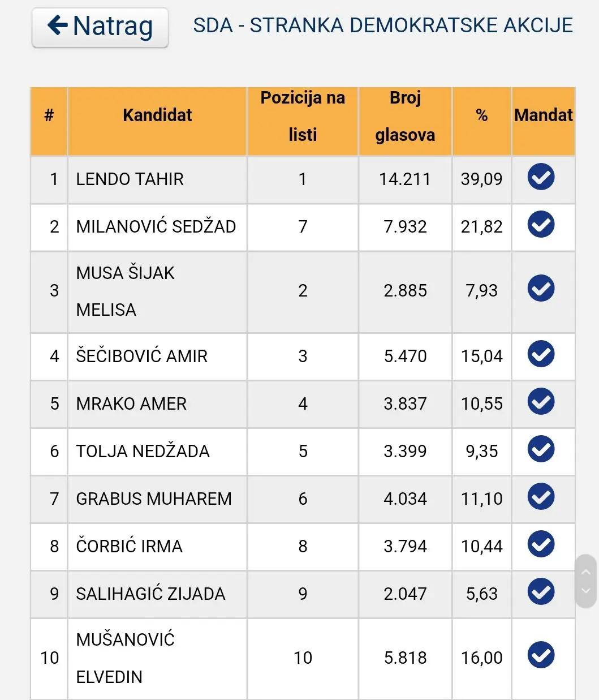The image size is (599, 700).
Task: Click the mandate checkmark for ŠEČIBOVIĆ AMIR
Action: 541,354
